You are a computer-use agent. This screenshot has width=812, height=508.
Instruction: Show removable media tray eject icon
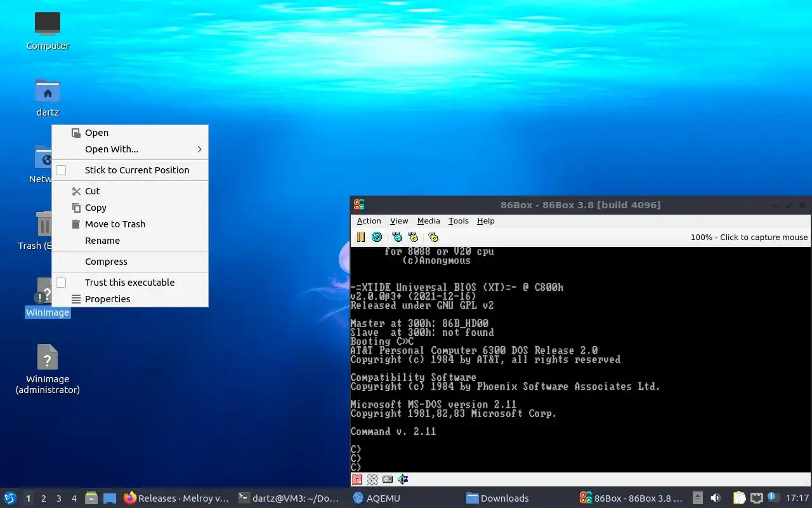(698, 498)
